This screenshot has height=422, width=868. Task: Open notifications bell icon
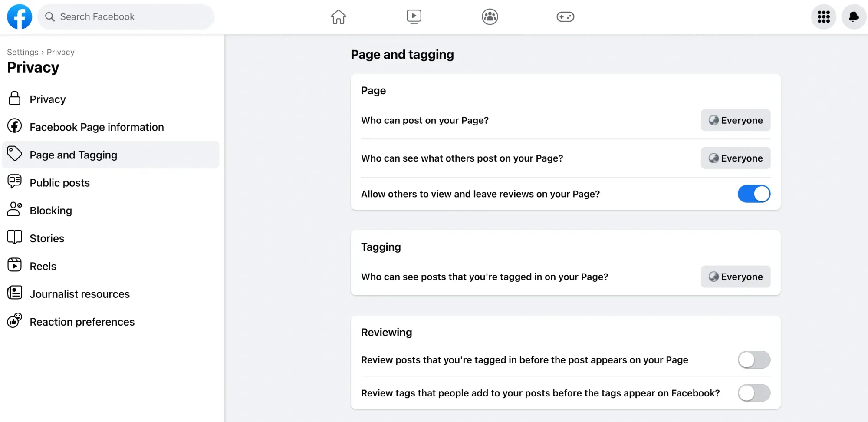pyautogui.click(x=853, y=17)
